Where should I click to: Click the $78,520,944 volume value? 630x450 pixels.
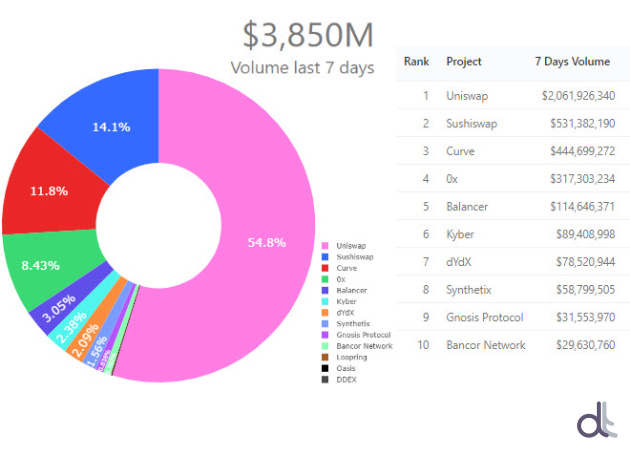585,262
